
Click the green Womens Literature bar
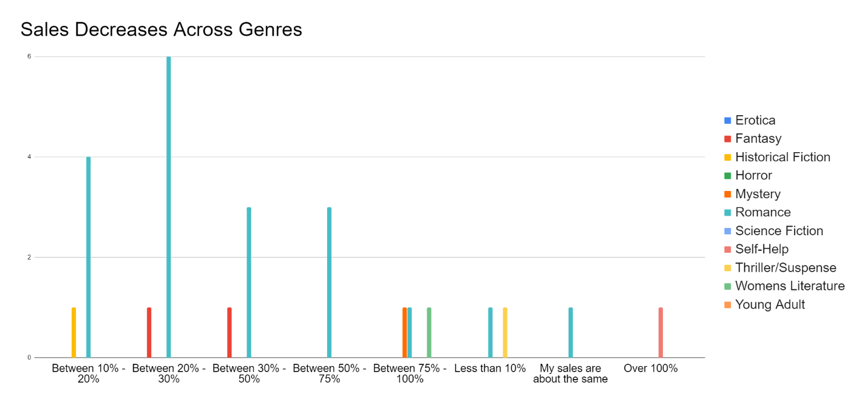429,332
